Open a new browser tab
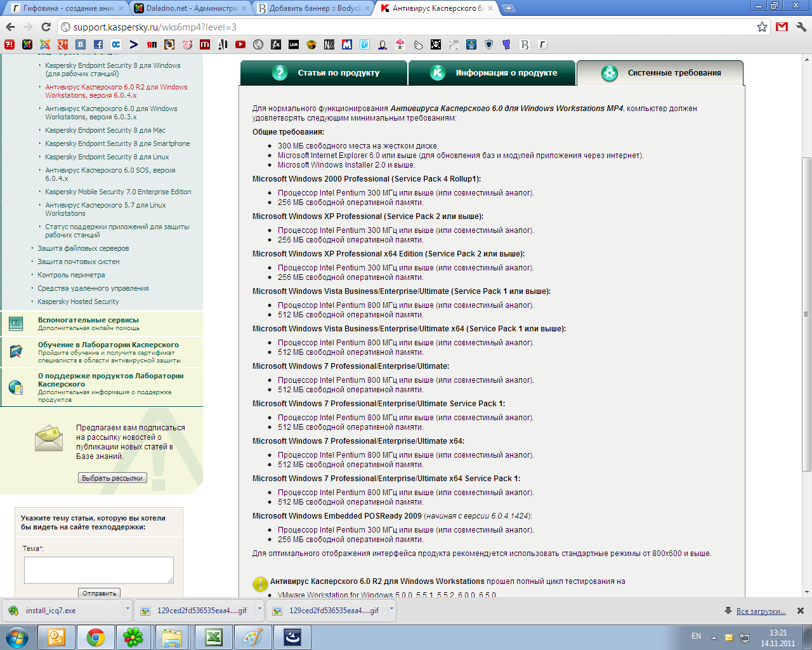The width and height of the screenshot is (812, 650). (509, 8)
